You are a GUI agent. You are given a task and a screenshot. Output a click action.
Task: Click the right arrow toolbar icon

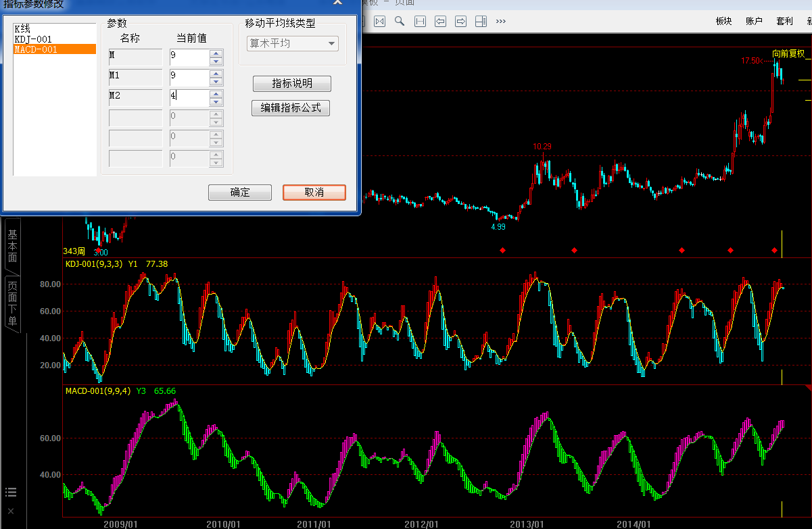[460, 22]
